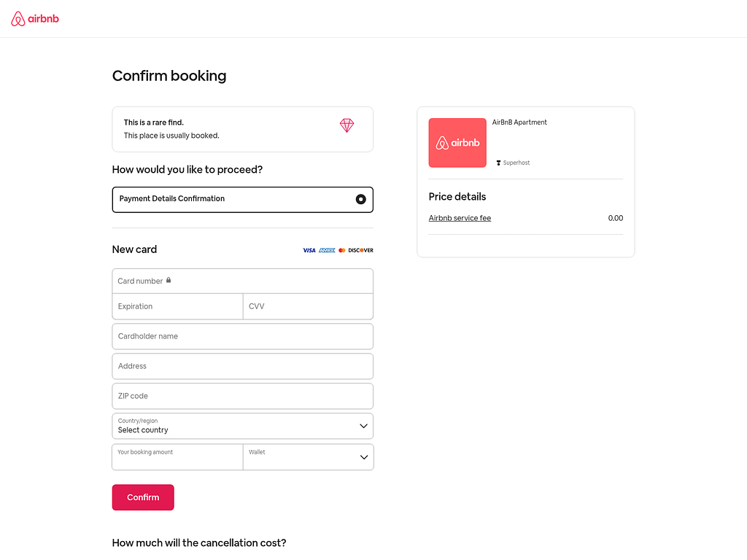Viewport: 747px width, 560px height.
Task: Click the Superhost medal icon
Action: pyautogui.click(x=498, y=163)
